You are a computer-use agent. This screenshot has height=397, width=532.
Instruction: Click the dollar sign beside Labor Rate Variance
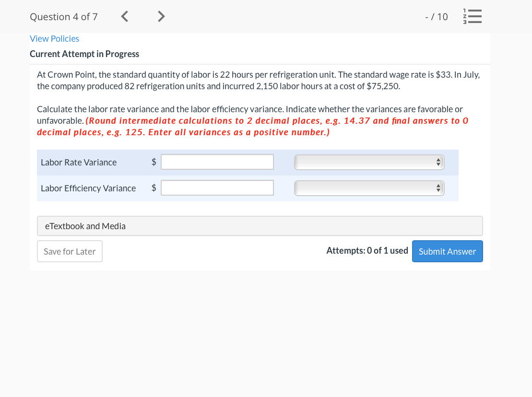coord(154,162)
